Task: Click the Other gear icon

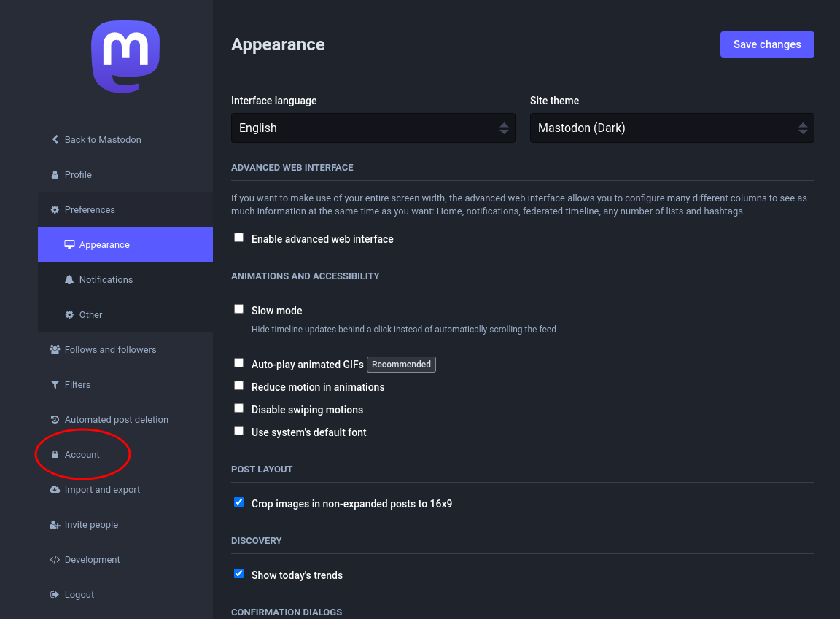Action: (x=69, y=314)
